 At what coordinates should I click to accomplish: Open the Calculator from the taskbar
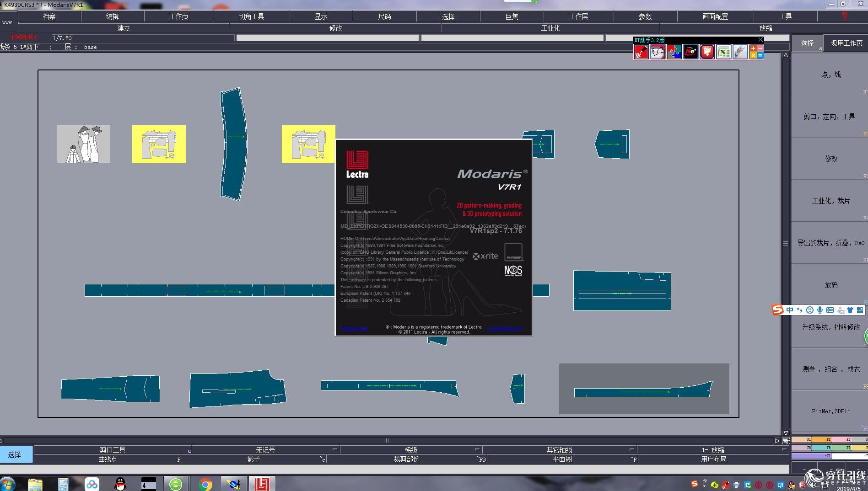click(63, 484)
